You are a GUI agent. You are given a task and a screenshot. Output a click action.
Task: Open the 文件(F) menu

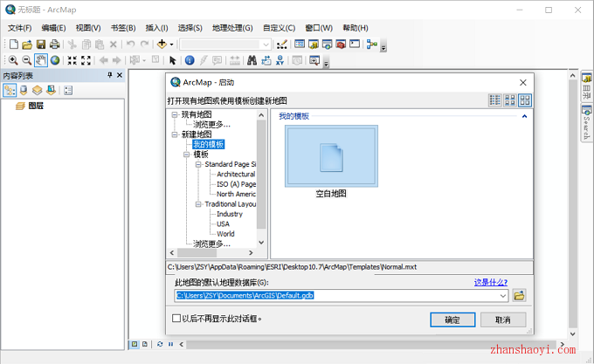(20, 28)
